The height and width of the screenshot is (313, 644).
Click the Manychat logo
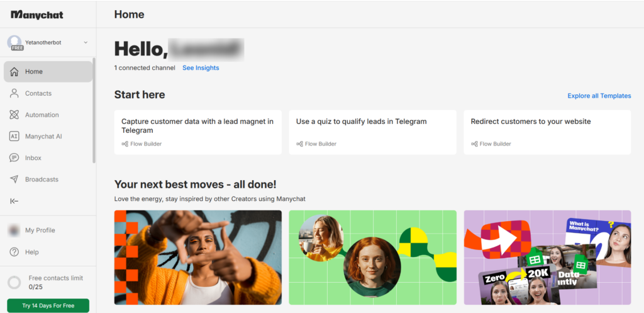pos(37,15)
